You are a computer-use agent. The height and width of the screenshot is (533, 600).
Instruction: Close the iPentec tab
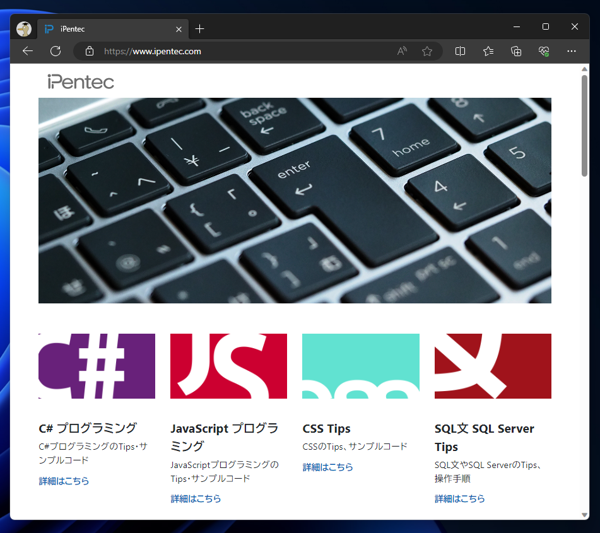point(179,29)
